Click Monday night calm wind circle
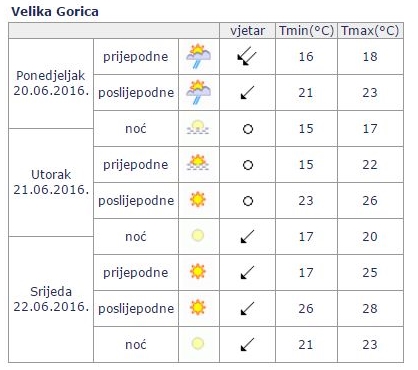Image resolution: width=418 pixels, height=370 pixels. [x=248, y=129]
